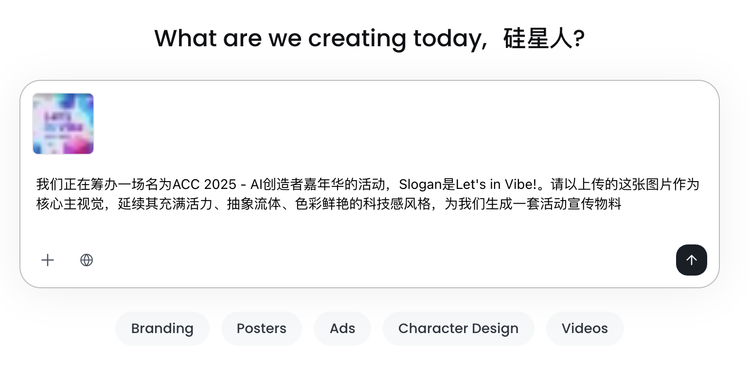Choose the Ads suggestion chip
Image resolution: width=750 pixels, height=372 pixels.
pos(342,328)
